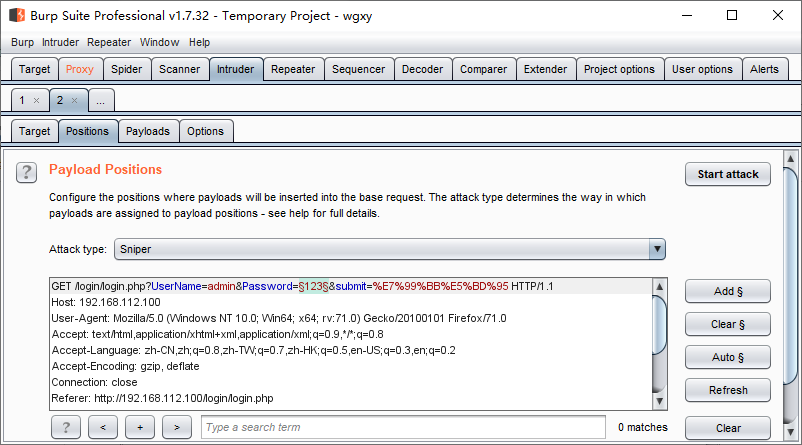Screen dimensions: 802x445
Task: Click the Add § button
Action: (728, 291)
